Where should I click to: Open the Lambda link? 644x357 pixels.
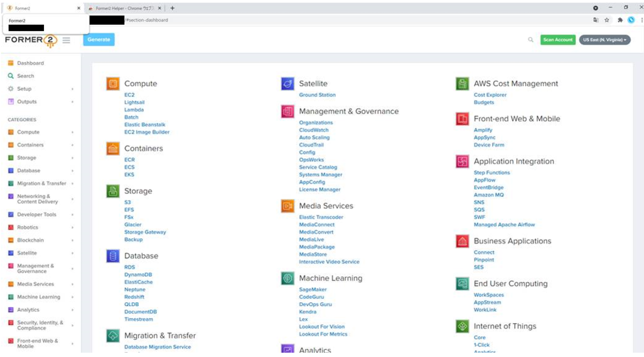click(134, 110)
